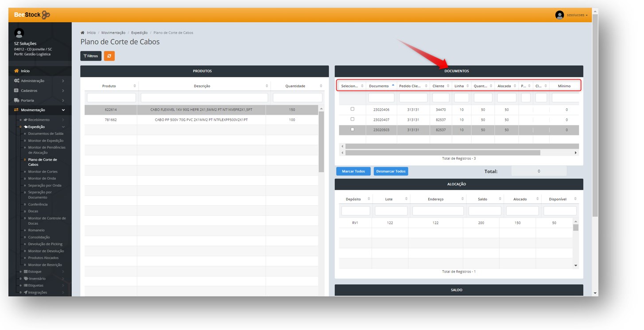Screen dimensions: 644x330
Task: Click the Desmarcar Todos button
Action: point(391,171)
